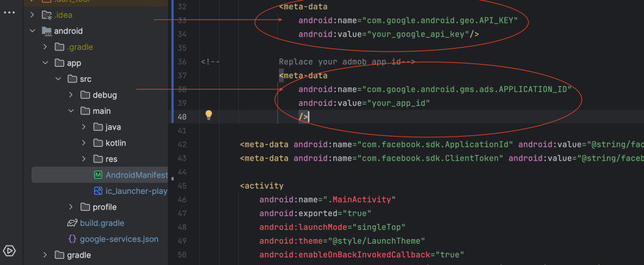
Task: Click line number 45 in the gutter
Action: click(x=182, y=186)
